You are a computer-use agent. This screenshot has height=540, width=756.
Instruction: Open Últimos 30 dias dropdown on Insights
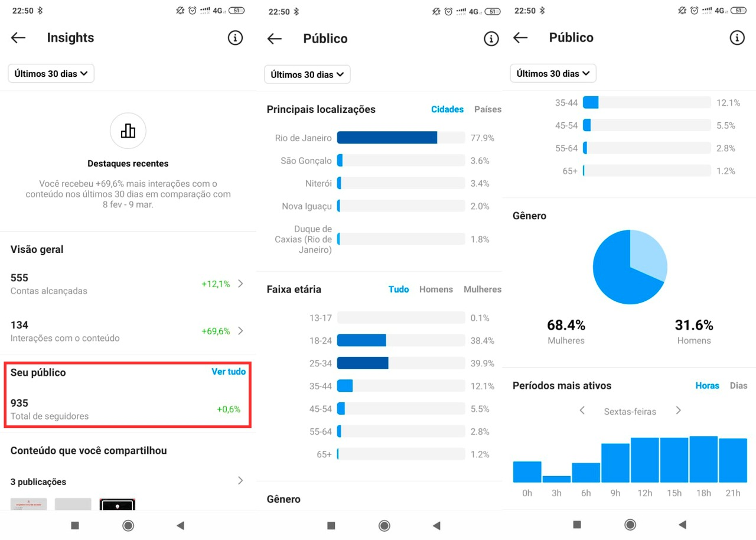point(51,74)
